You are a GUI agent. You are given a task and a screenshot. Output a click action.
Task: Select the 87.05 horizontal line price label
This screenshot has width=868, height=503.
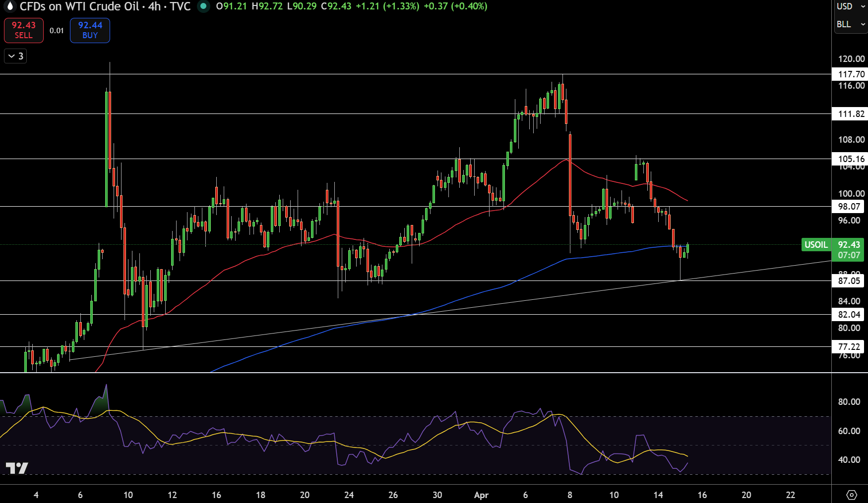click(x=848, y=281)
